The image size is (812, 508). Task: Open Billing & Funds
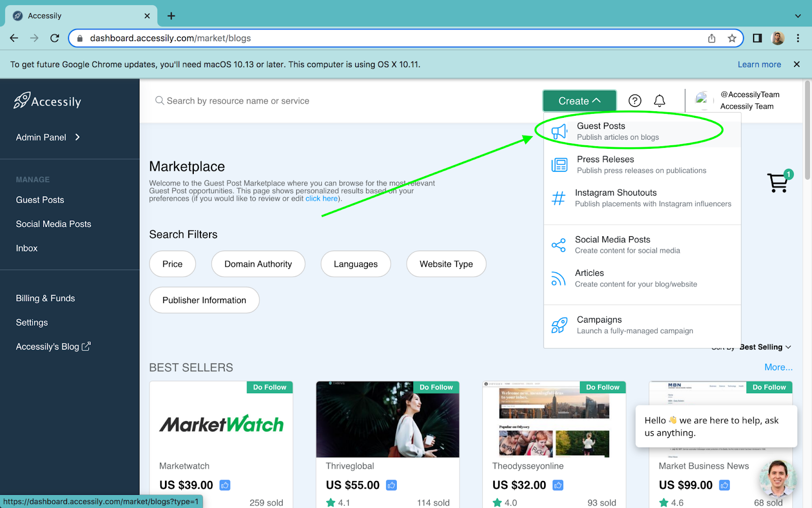pos(45,298)
